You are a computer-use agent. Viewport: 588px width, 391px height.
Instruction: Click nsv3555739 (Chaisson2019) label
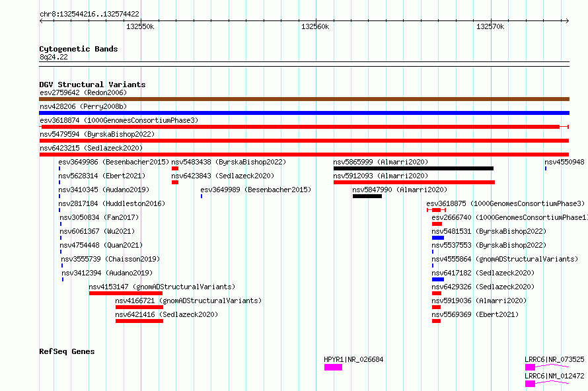[110, 259]
